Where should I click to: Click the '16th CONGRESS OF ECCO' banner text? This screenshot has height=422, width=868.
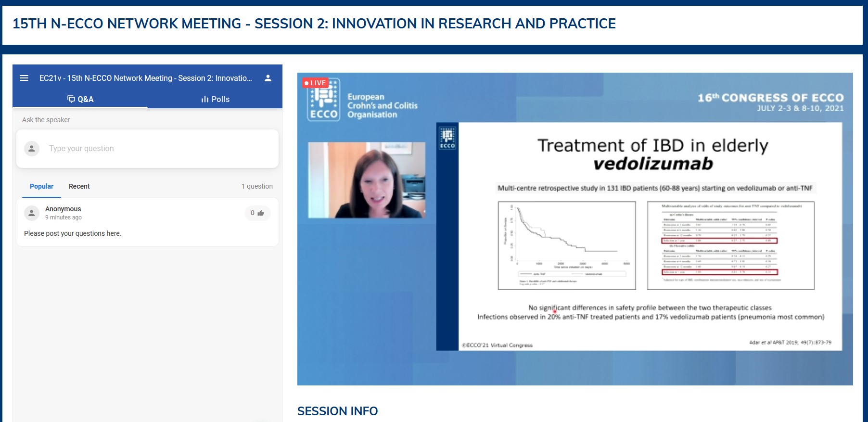(x=770, y=98)
